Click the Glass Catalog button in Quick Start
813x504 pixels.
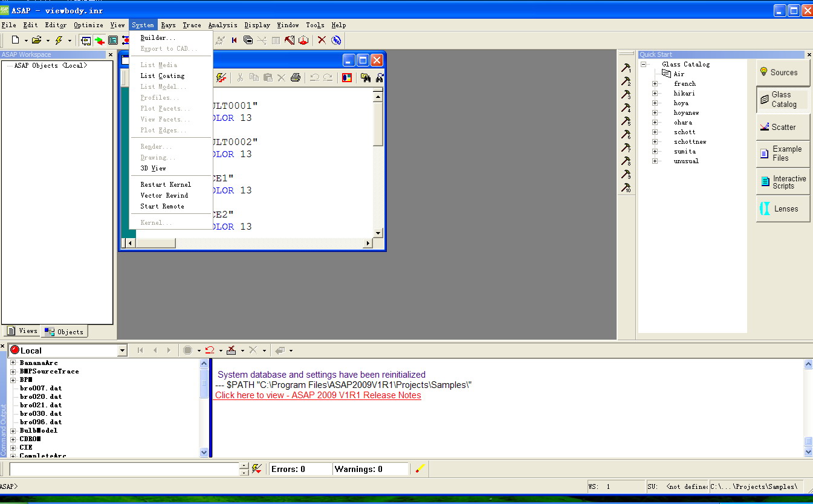tap(783, 99)
